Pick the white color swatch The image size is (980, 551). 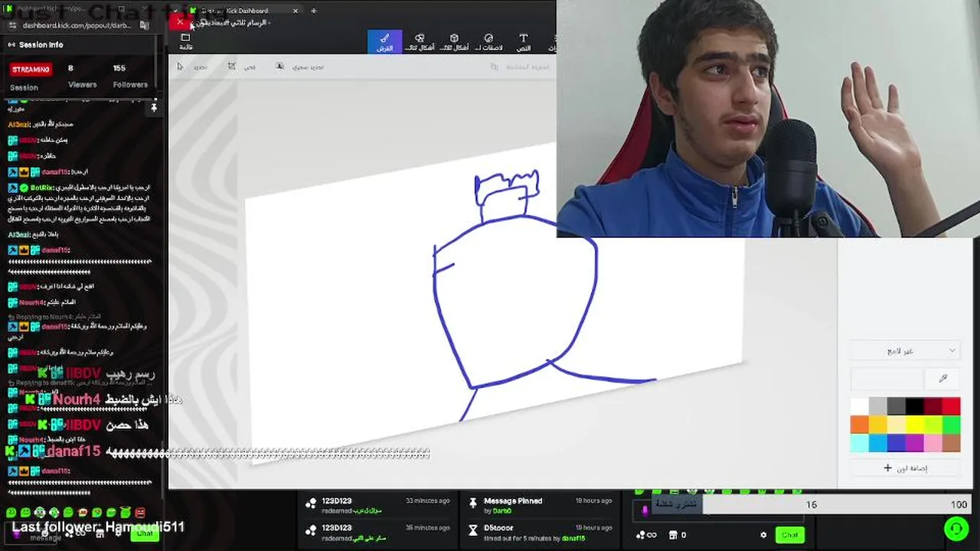[x=859, y=406]
